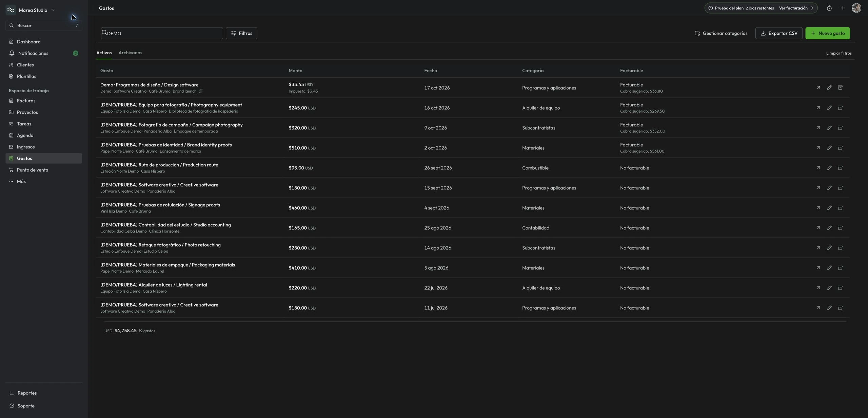Viewport: 868px width, 418px height.
Task: Open Soporte help link
Action: [44, 406]
